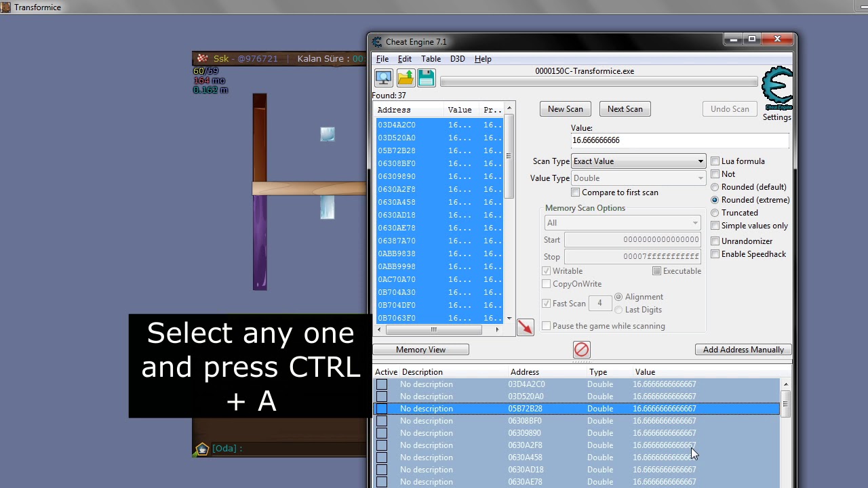868x488 pixels.
Task: Open the File menu
Action: pyautogui.click(x=382, y=59)
